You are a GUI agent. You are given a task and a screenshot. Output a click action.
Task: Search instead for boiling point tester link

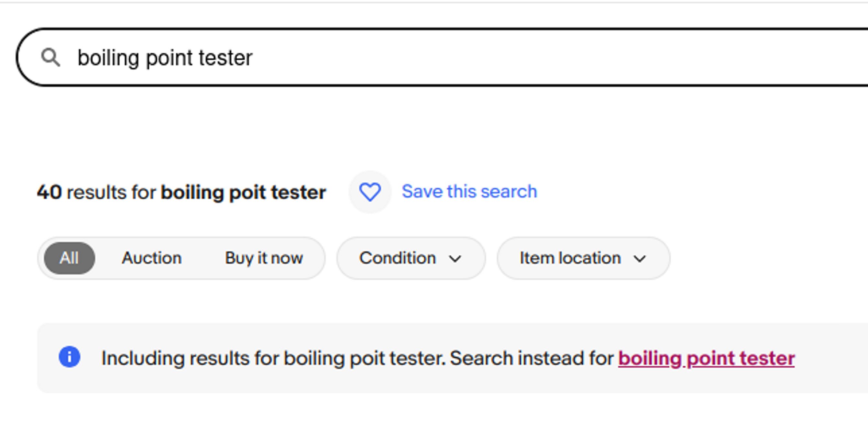click(706, 358)
